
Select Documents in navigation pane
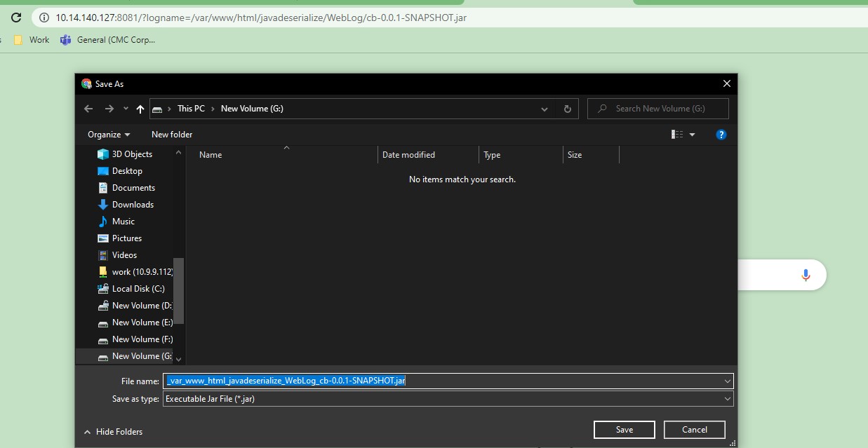[126, 188]
